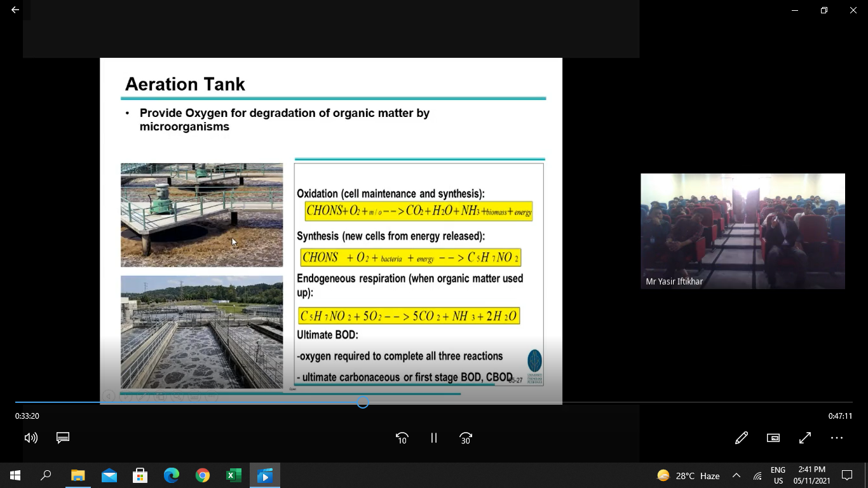
Task: Go back with the arrow button
Action: pos(15,10)
